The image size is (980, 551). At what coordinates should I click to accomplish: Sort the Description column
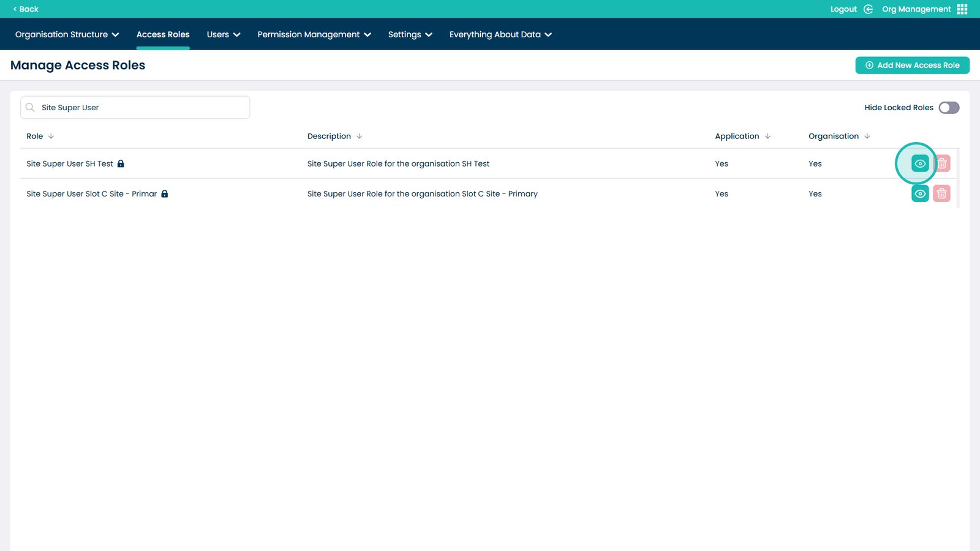[359, 136]
